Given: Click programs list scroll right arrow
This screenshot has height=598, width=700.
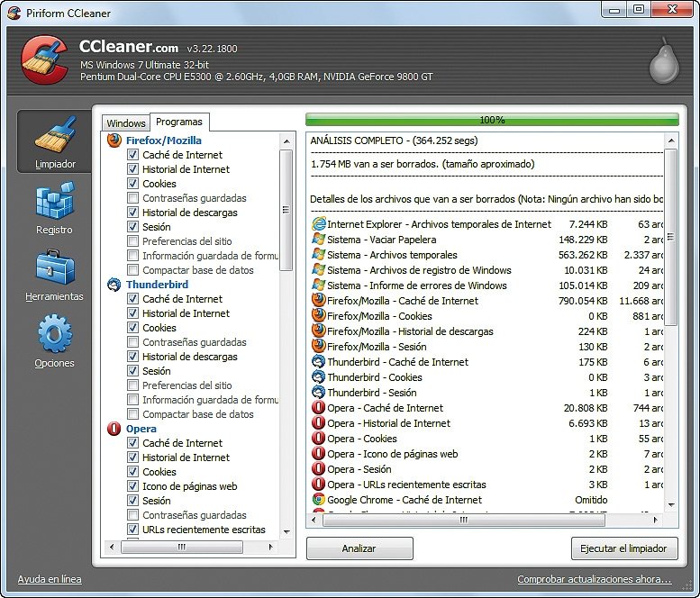Looking at the screenshot, I should (270, 548).
